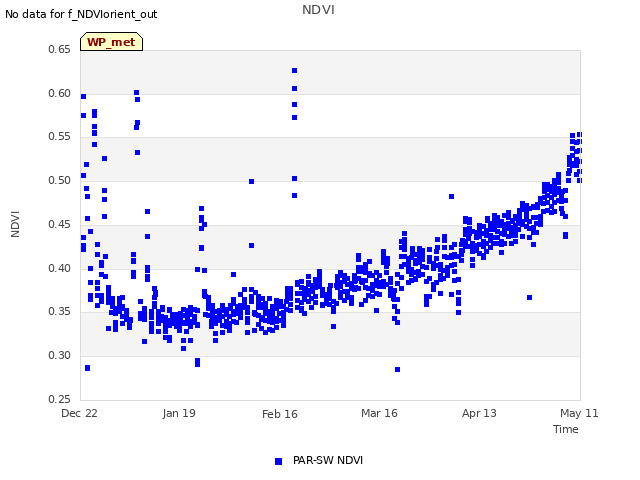Select the PAR-SW NDVI legend text

point(328,460)
